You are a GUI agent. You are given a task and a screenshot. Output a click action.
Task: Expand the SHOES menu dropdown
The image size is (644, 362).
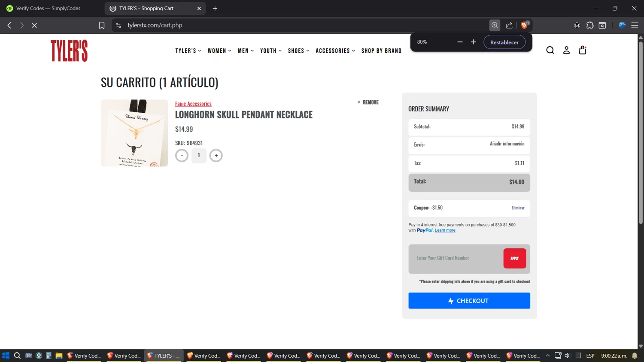299,51
